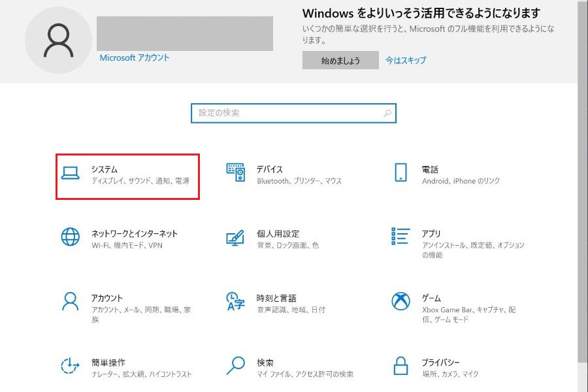Click the 時刻と言語 icon
The image size is (588, 392).
(235, 301)
